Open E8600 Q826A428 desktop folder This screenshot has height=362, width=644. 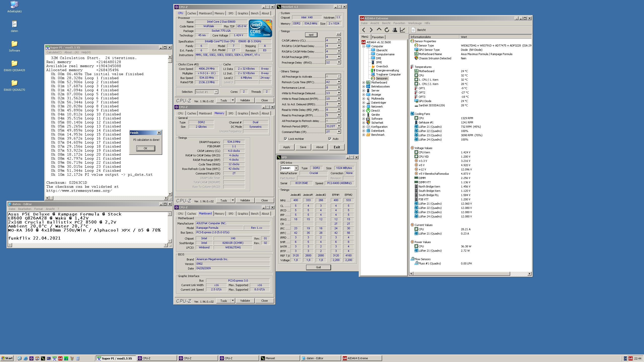coord(14,66)
